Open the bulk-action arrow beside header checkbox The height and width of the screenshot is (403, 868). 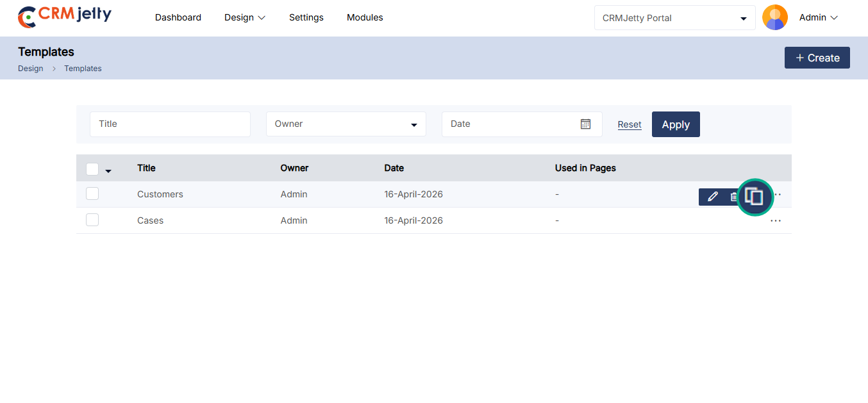point(108,170)
